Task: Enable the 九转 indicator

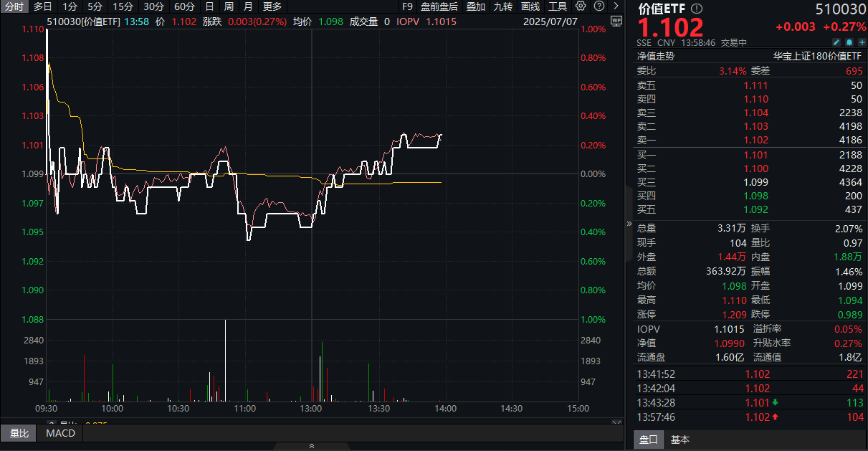Action: pos(502,6)
